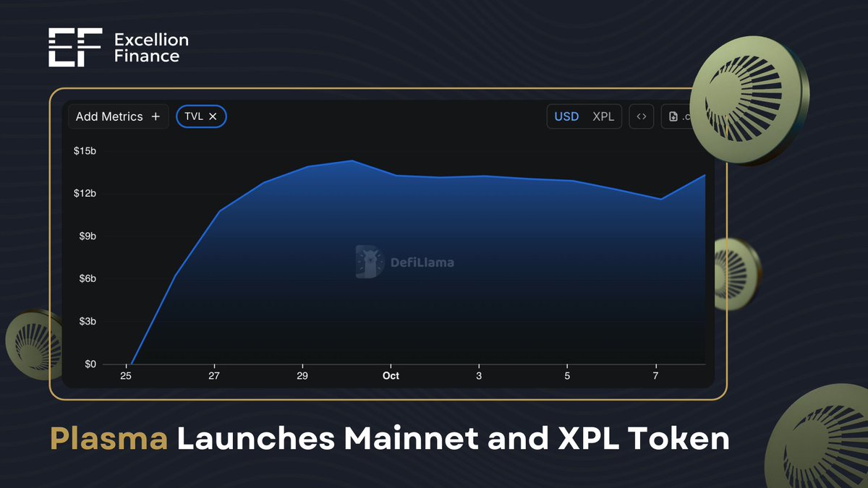This screenshot has height=488, width=868.
Task: Click the 27 date axis label
Action: coord(214,376)
